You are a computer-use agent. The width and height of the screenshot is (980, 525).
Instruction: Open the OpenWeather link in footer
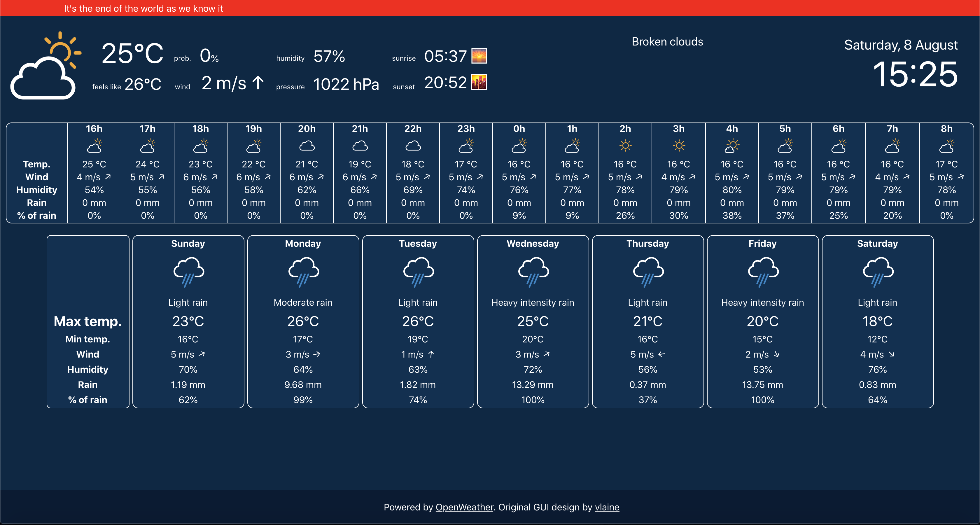464,507
